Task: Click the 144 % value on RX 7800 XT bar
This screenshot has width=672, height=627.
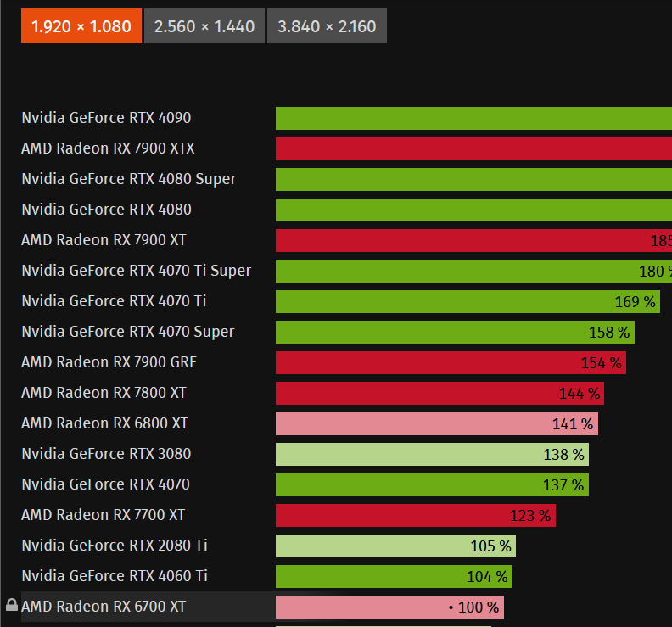Action: [x=579, y=394]
